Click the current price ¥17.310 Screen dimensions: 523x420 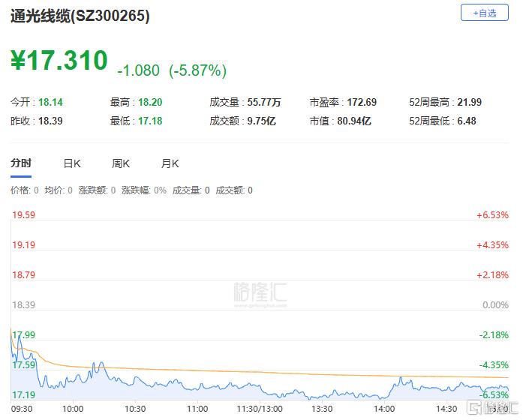coord(59,60)
